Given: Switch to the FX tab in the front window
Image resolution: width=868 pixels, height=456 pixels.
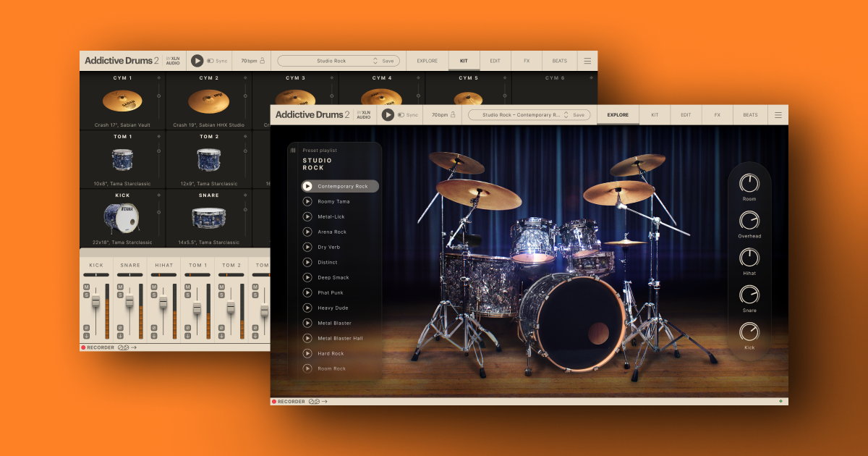Looking at the screenshot, I should click(x=717, y=115).
